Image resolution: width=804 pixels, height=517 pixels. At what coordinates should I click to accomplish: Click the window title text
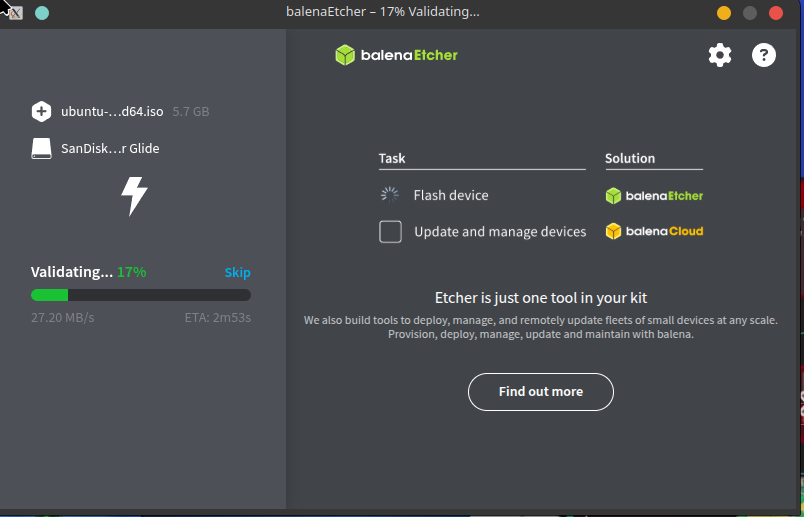click(383, 12)
